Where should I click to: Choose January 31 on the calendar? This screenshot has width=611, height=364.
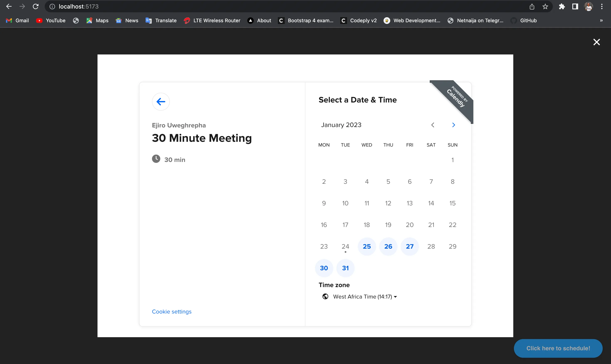pyautogui.click(x=345, y=268)
